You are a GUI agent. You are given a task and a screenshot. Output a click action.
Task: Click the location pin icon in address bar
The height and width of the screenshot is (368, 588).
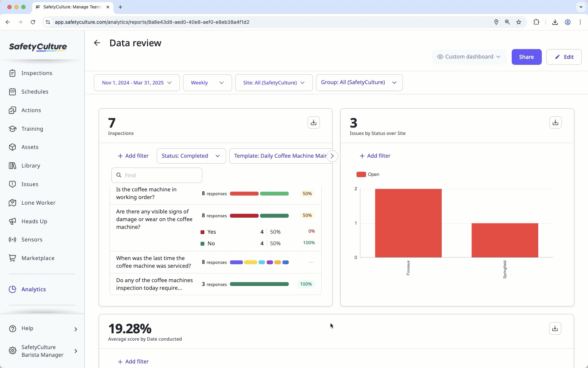click(x=496, y=22)
